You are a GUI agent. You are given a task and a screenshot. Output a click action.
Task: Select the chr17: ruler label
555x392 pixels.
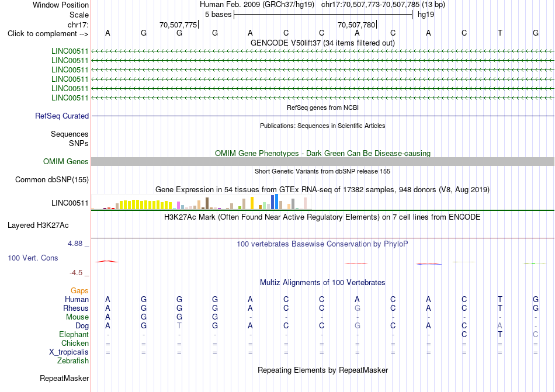point(78,25)
